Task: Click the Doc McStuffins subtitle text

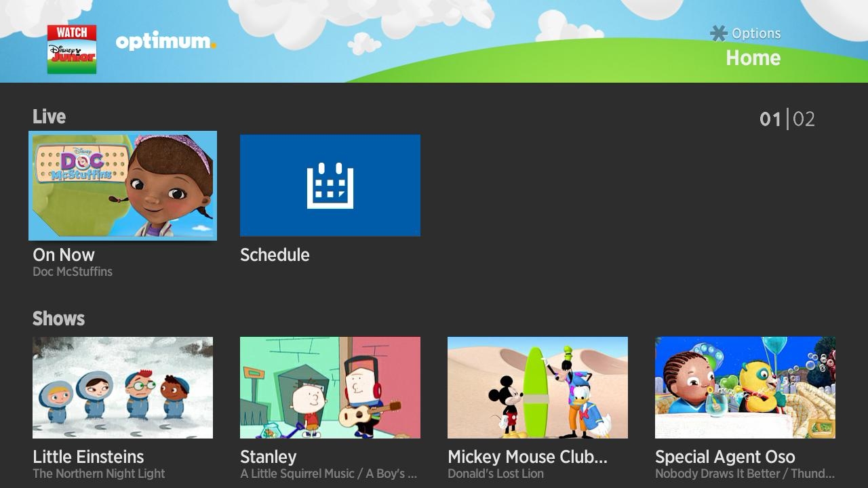Action: click(73, 271)
